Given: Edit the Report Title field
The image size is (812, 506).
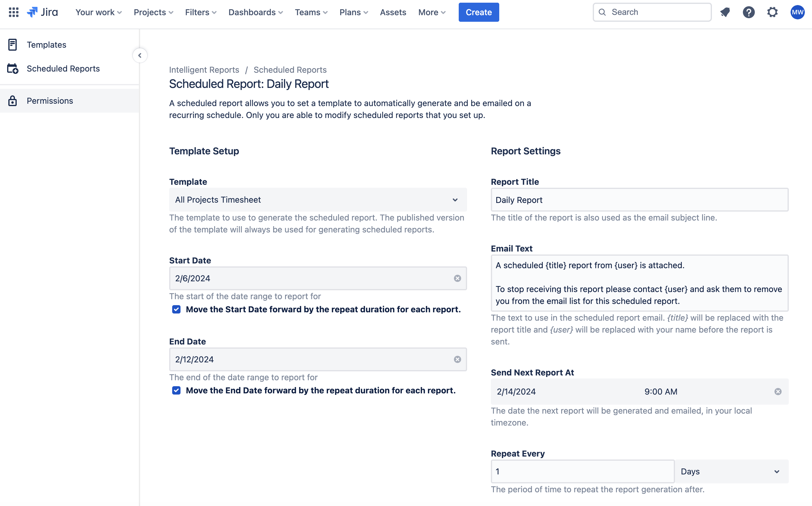Looking at the screenshot, I should click(x=639, y=200).
